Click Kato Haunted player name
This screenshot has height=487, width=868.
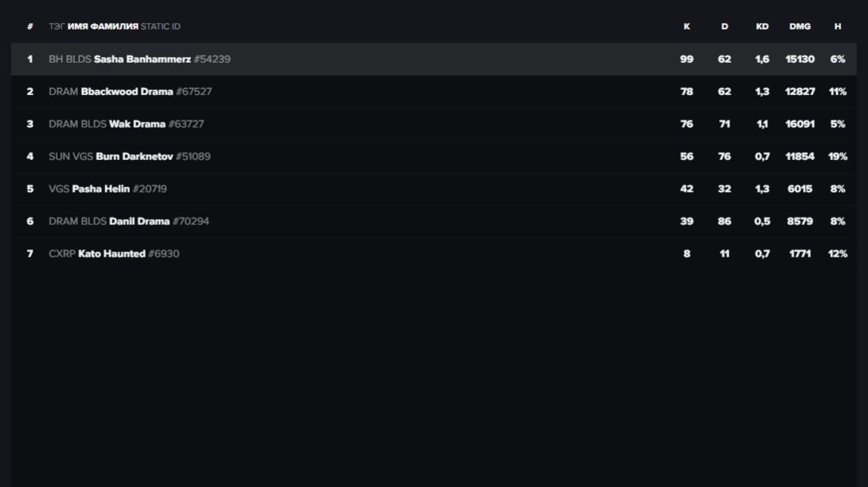112,254
